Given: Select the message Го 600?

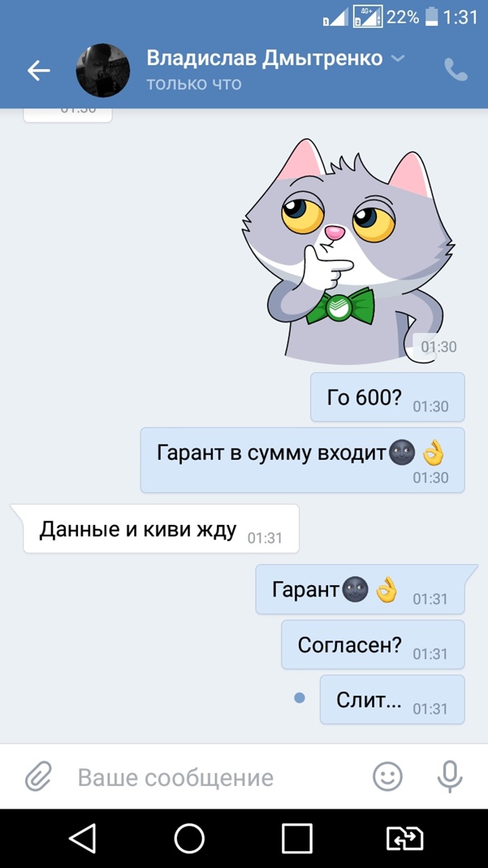Looking at the screenshot, I should 388,397.
